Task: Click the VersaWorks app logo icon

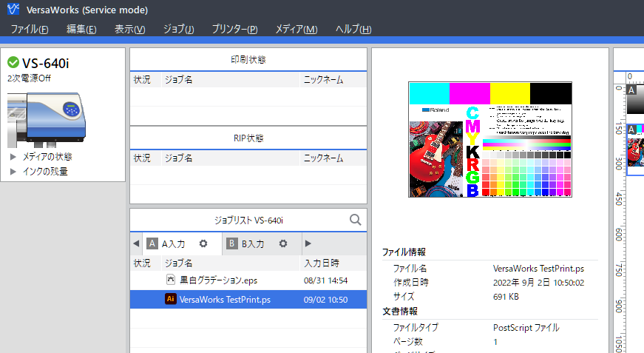Action: tap(13, 9)
